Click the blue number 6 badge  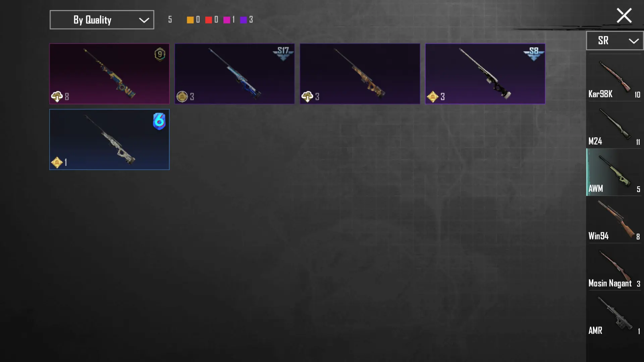click(159, 121)
